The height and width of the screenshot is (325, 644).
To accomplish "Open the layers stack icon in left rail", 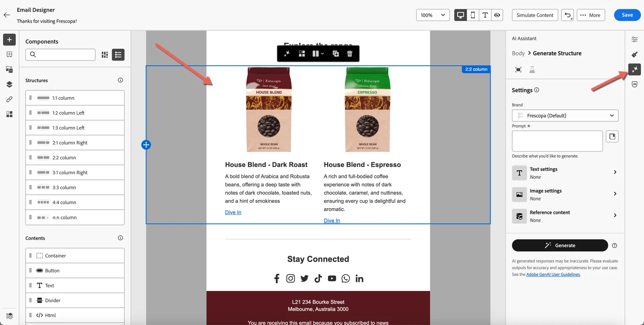I will tap(9, 84).
